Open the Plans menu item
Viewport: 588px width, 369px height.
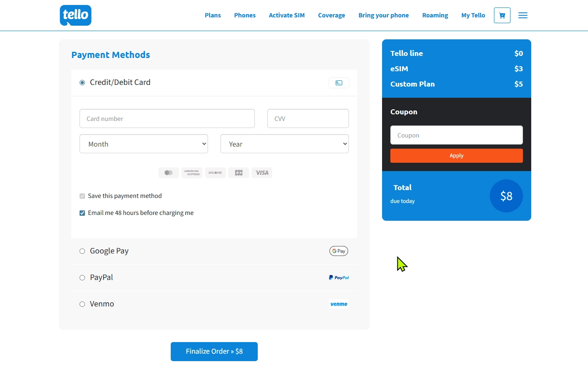point(213,15)
